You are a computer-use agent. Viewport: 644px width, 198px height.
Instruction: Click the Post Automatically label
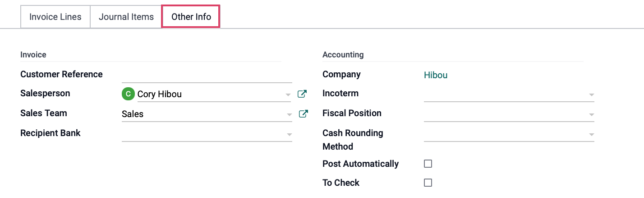tap(360, 164)
